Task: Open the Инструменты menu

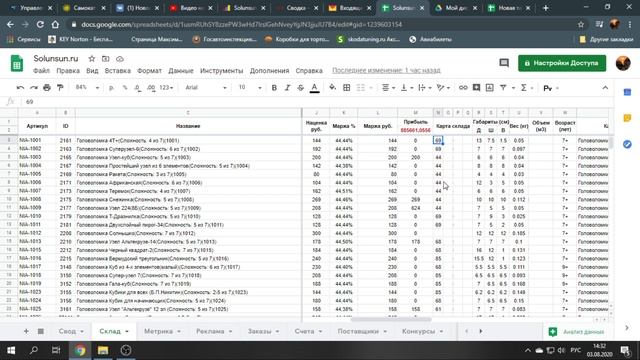Action: coord(221,71)
